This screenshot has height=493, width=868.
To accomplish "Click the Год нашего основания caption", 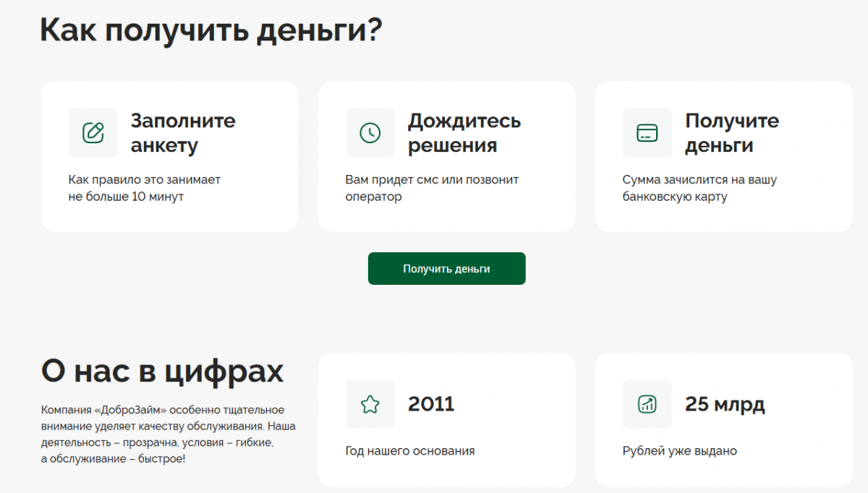I will point(410,451).
